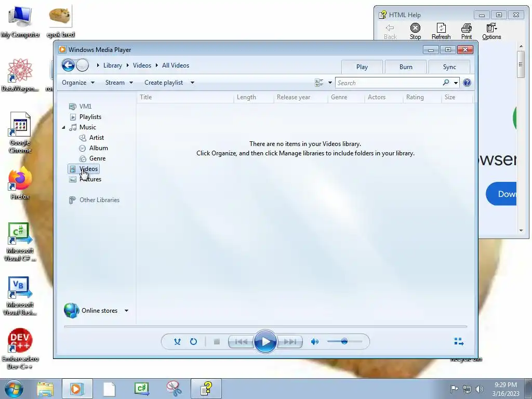Turn repeat on in playback controls

(x=193, y=342)
